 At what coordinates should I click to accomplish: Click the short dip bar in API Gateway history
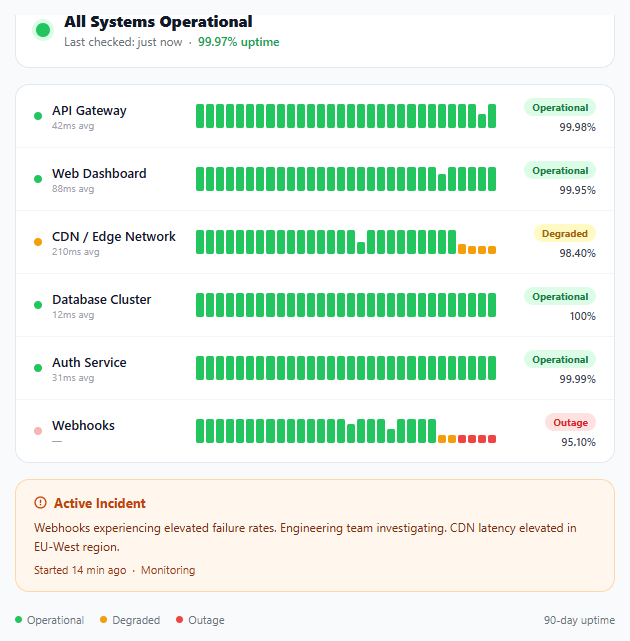click(x=482, y=121)
